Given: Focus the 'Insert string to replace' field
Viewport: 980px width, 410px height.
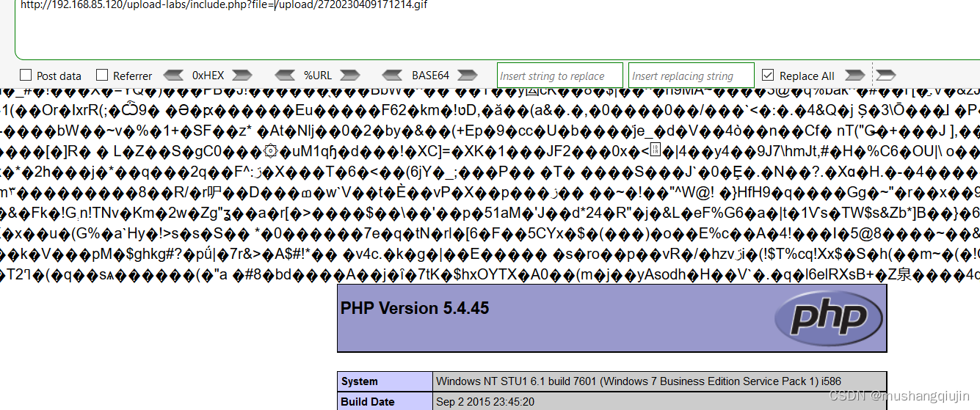Looking at the screenshot, I should (x=560, y=76).
